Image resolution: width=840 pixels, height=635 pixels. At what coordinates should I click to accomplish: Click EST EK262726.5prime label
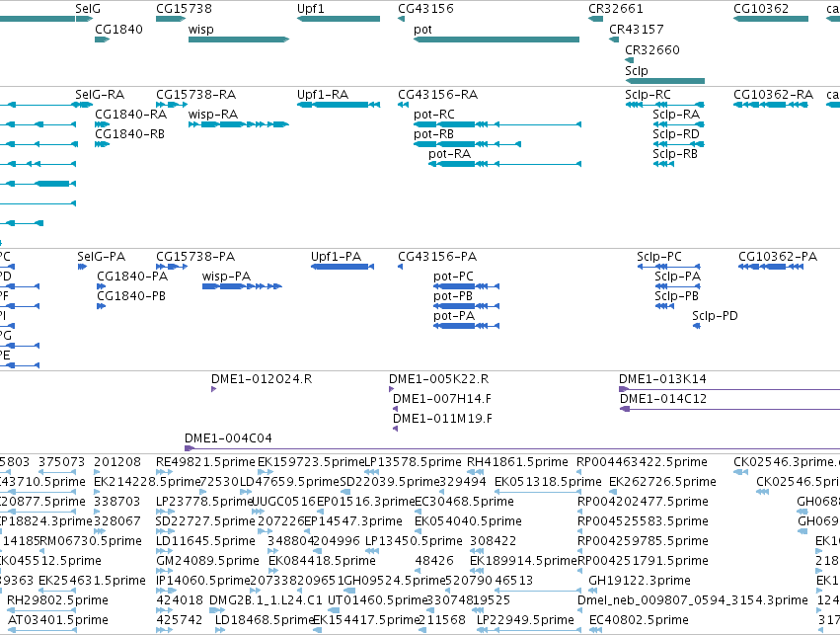pyautogui.click(x=662, y=482)
